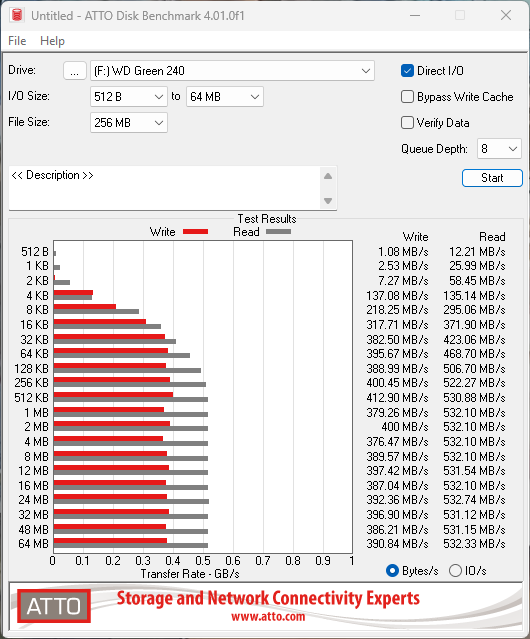Expand the File Size 256 MB dropdown

[x=129, y=123]
